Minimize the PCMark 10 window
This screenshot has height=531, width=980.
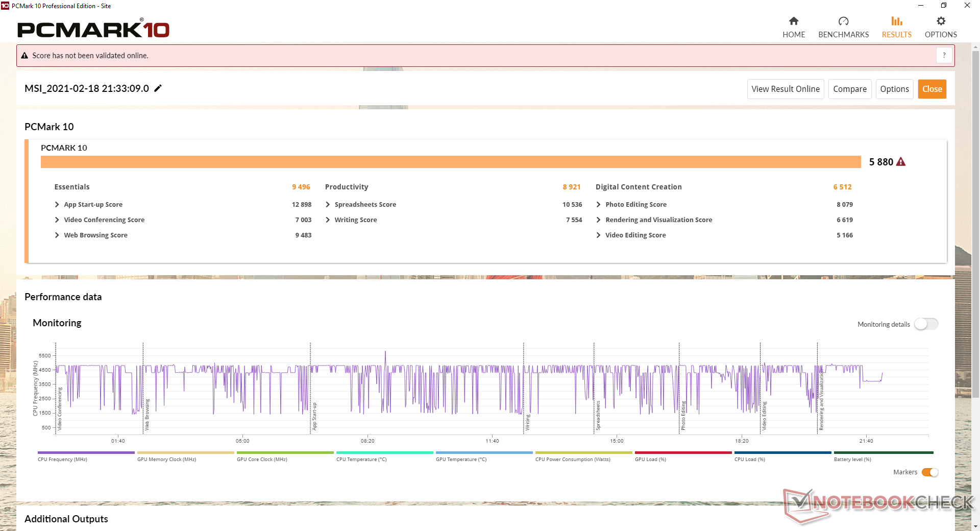coord(920,6)
